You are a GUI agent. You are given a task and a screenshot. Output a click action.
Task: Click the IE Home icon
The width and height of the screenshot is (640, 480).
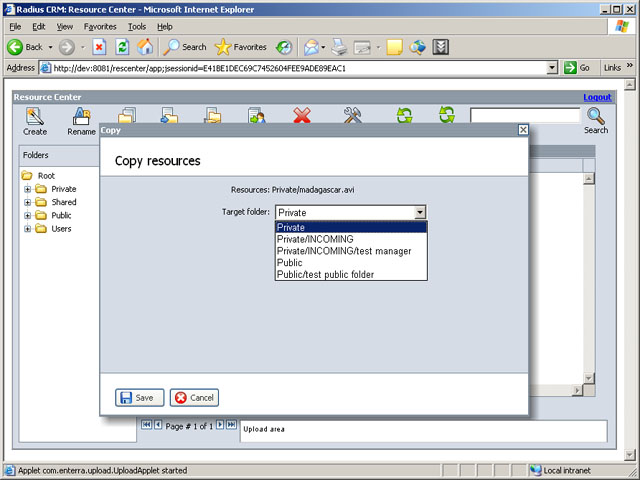145,47
